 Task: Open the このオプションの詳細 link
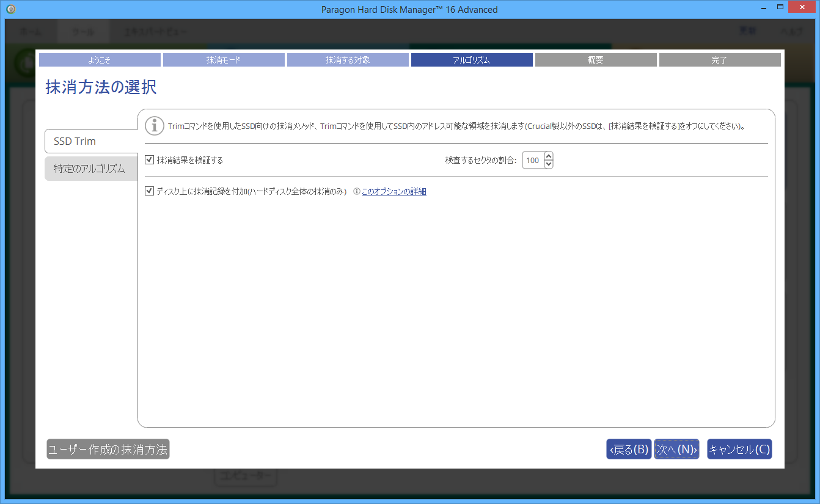pos(394,191)
